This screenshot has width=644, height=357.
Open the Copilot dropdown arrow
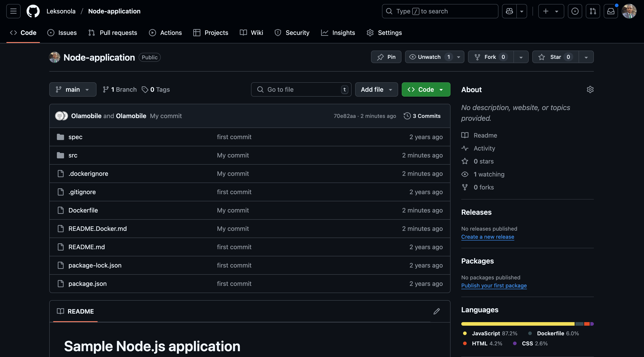click(522, 11)
